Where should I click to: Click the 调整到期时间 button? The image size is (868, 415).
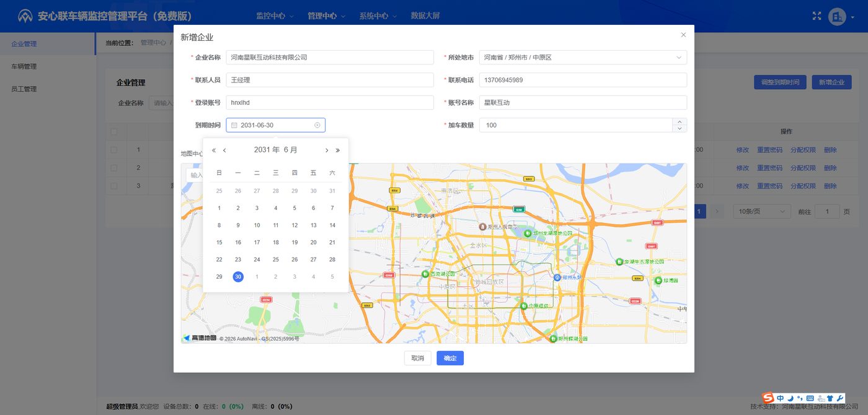780,82
